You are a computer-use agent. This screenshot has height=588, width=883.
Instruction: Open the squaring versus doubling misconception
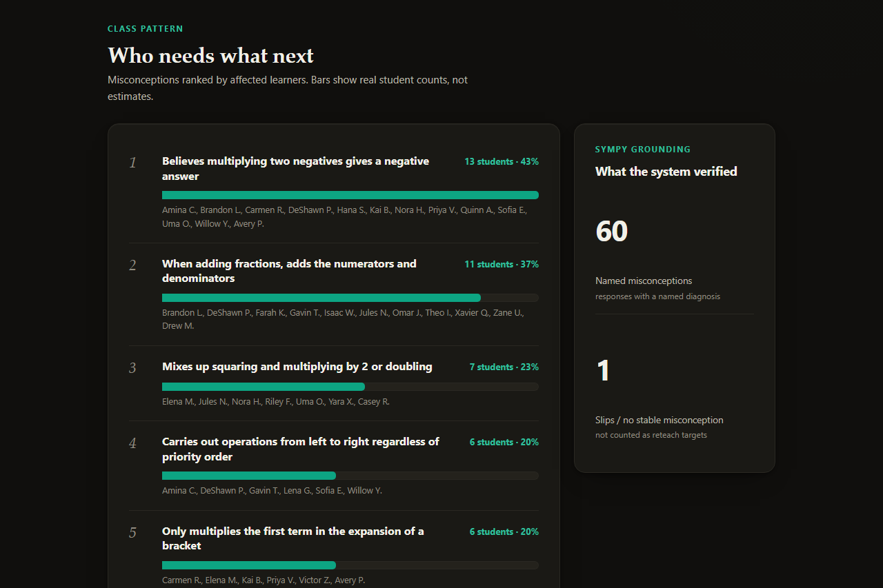(297, 367)
